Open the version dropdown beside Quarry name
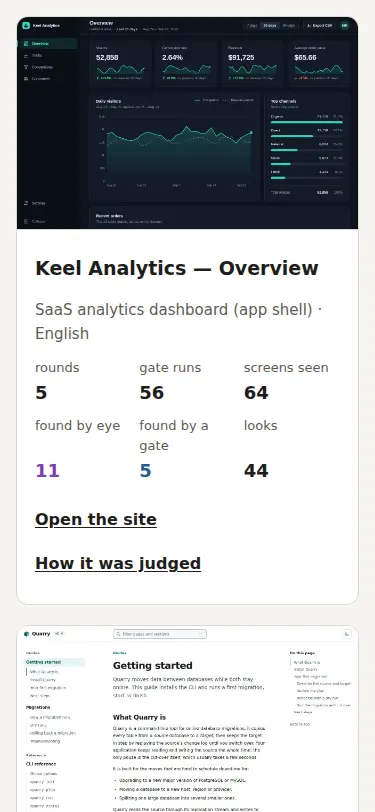 coord(58,634)
